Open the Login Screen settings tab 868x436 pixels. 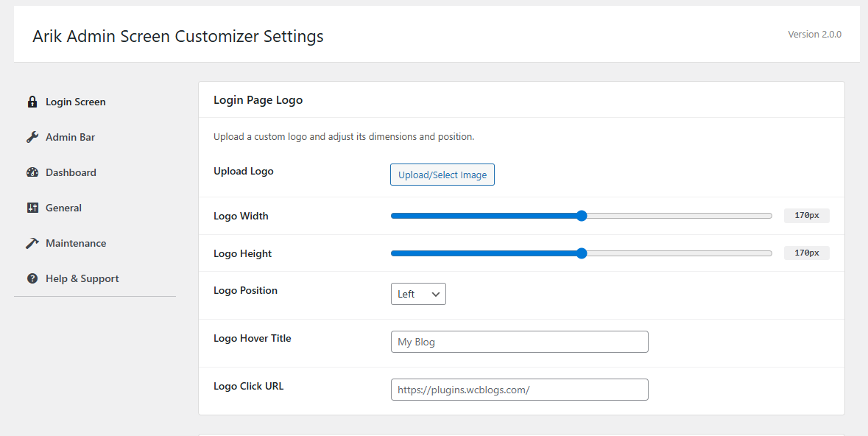pos(75,102)
